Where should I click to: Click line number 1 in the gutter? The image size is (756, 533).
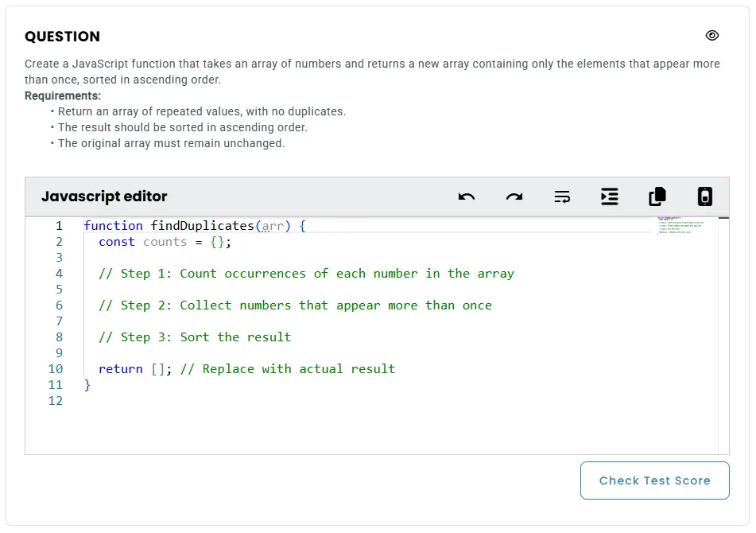click(58, 226)
